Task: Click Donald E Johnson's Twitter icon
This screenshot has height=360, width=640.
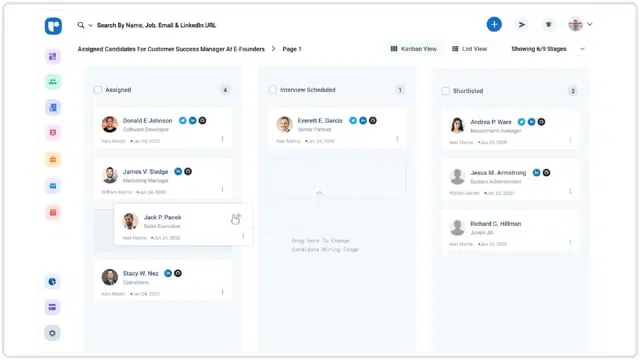Action: click(x=183, y=120)
